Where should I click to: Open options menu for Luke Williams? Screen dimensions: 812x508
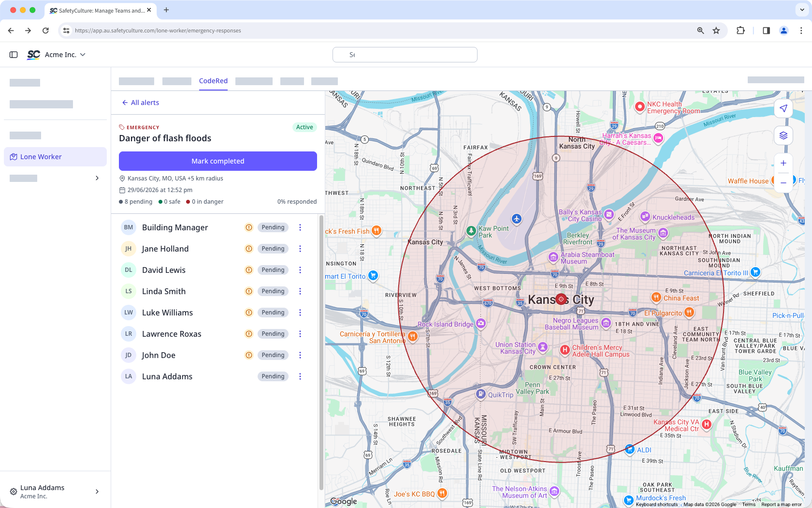click(x=300, y=313)
